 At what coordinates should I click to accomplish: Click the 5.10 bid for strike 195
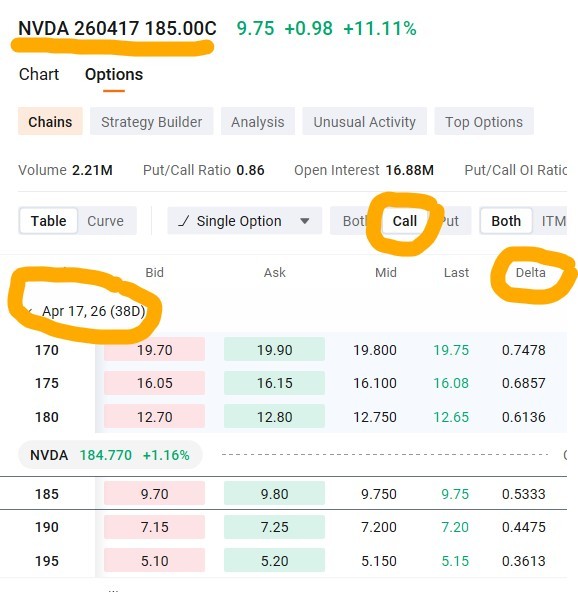click(154, 561)
